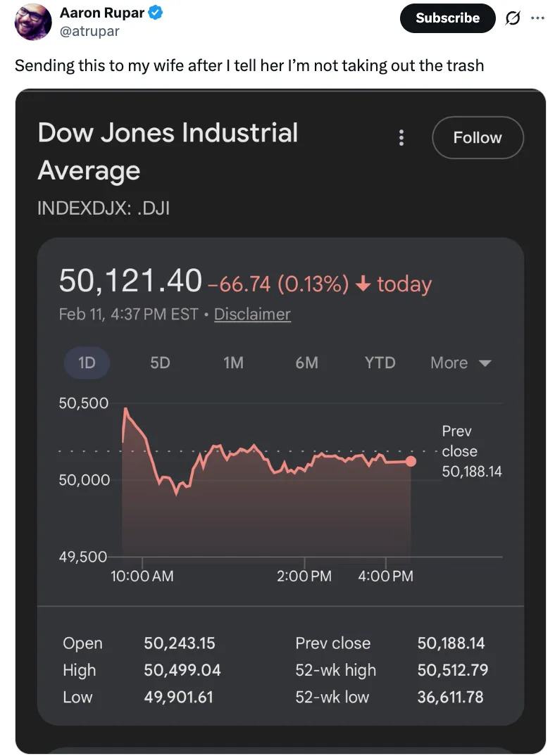Switch to the 1M chart range
Viewport: 555px width, 756px height.
coord(233,363)
